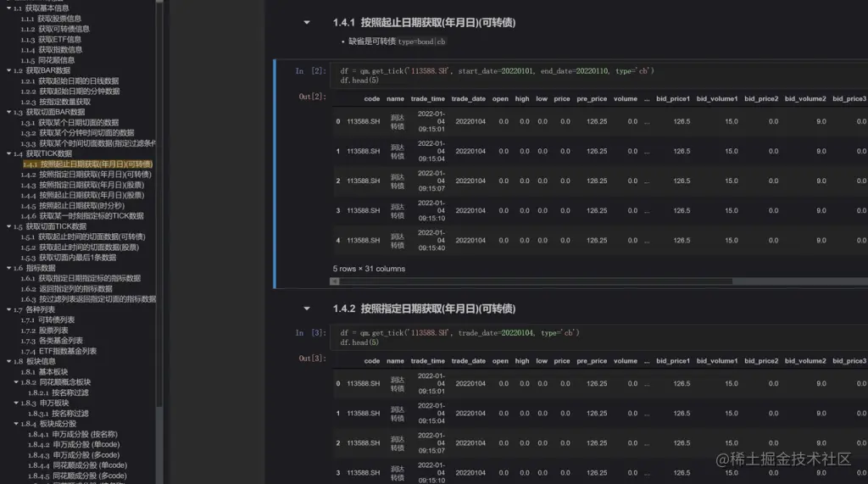Click the 1.4.1 按照起止日期获取 heading text

pyautogui.click(x=424, y=23)
